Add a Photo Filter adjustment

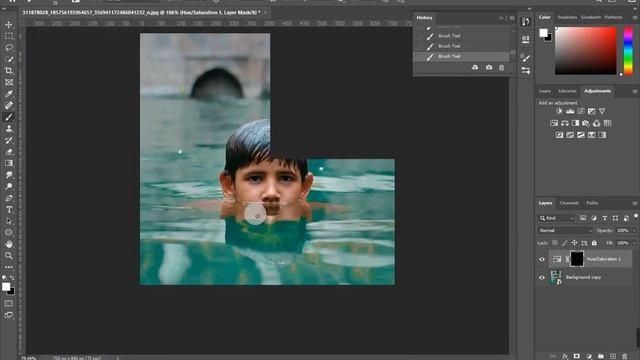[586, 123]
